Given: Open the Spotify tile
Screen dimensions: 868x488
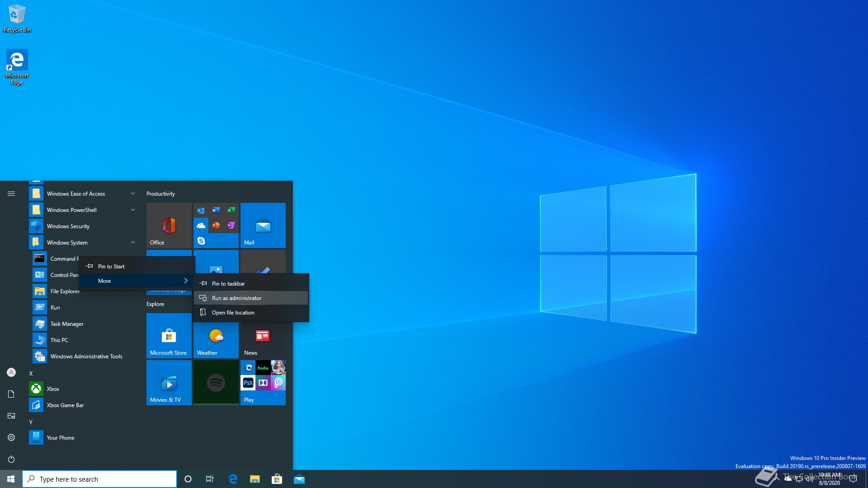Looking at the screenshot, I should point(216,383).
